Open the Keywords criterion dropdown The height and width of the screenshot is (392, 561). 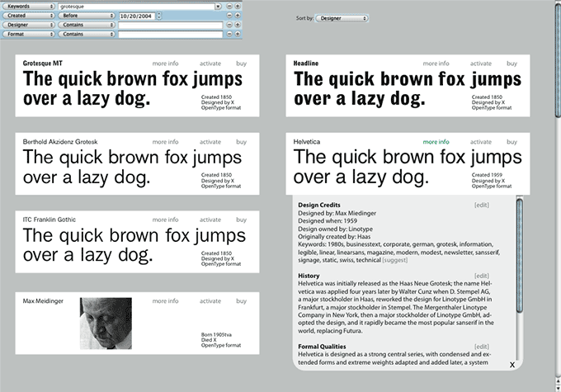point(28,7)
